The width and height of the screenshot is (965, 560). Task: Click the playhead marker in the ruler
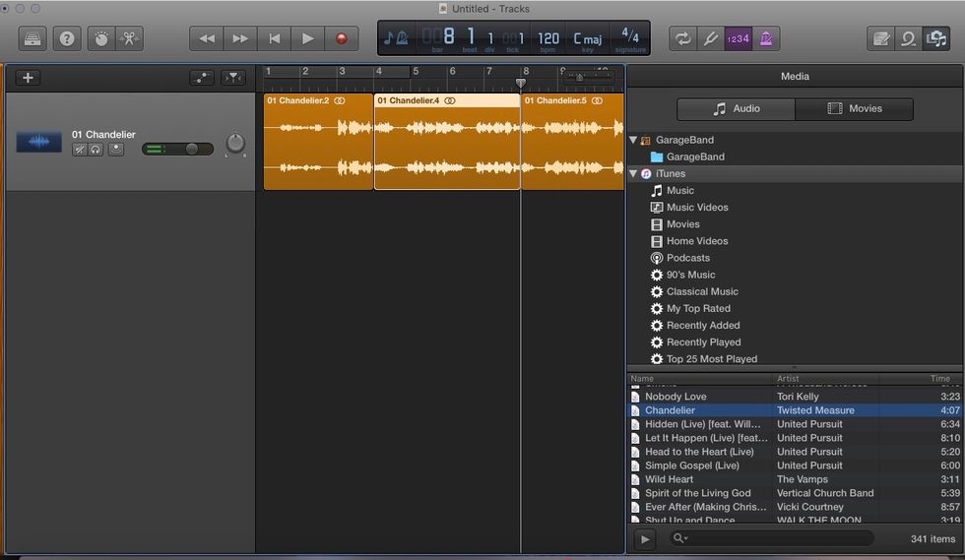click(x=521, y=83)
